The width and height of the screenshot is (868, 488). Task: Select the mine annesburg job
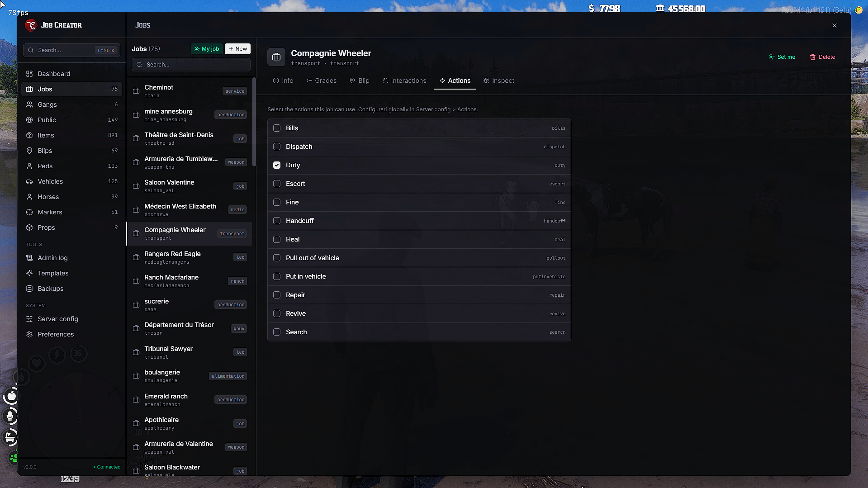click(190, 115)
